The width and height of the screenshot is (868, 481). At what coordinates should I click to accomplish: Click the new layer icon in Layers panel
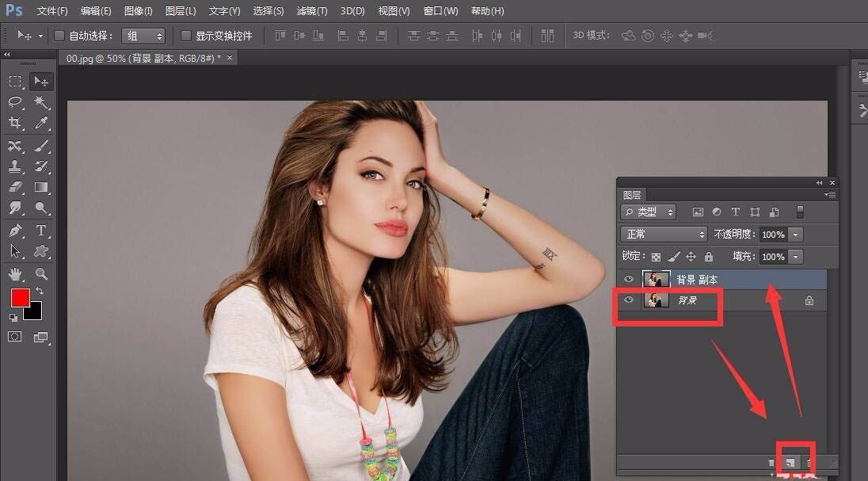click(790, 462)
